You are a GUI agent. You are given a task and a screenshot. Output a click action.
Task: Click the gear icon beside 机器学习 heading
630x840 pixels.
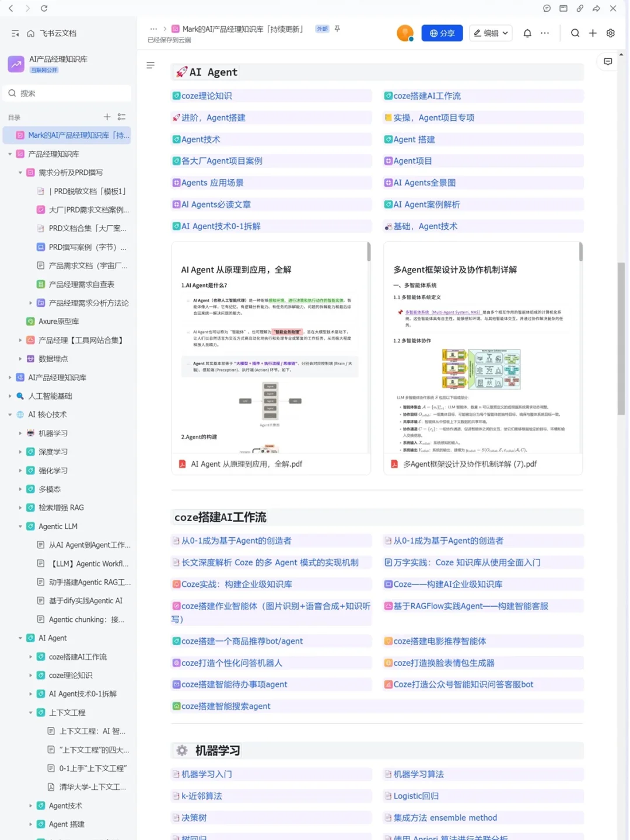tap(182, 751)
